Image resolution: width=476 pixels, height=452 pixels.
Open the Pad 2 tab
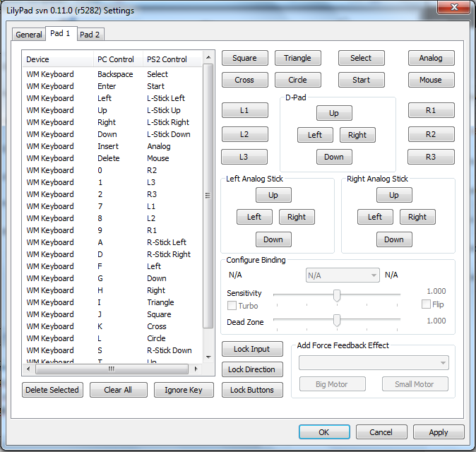coord(90,35)
